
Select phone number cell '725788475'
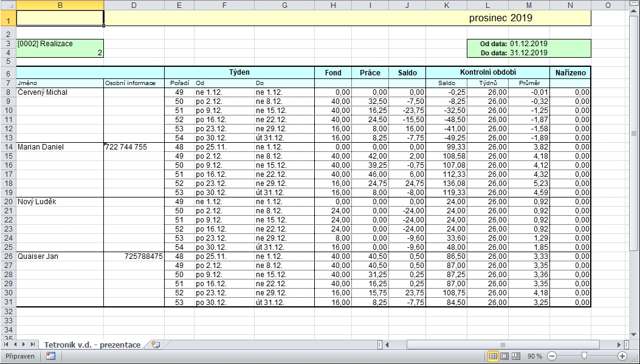[x=134, y=256]
